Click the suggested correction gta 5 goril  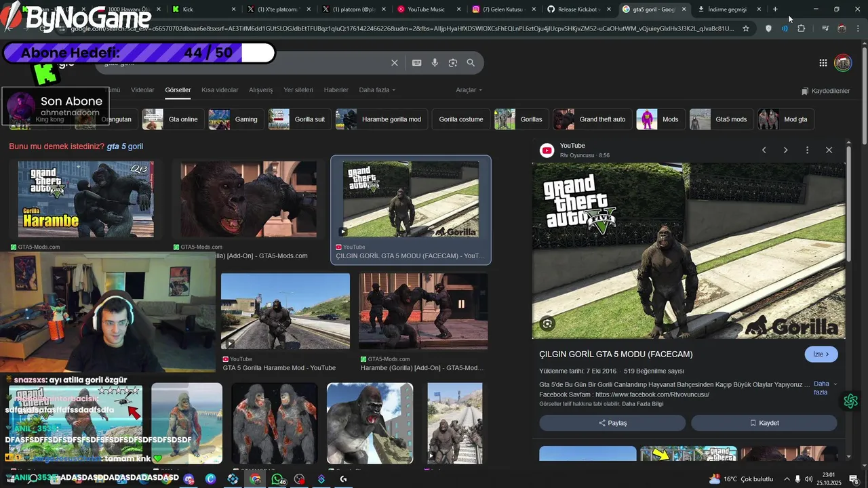point(125,146)
